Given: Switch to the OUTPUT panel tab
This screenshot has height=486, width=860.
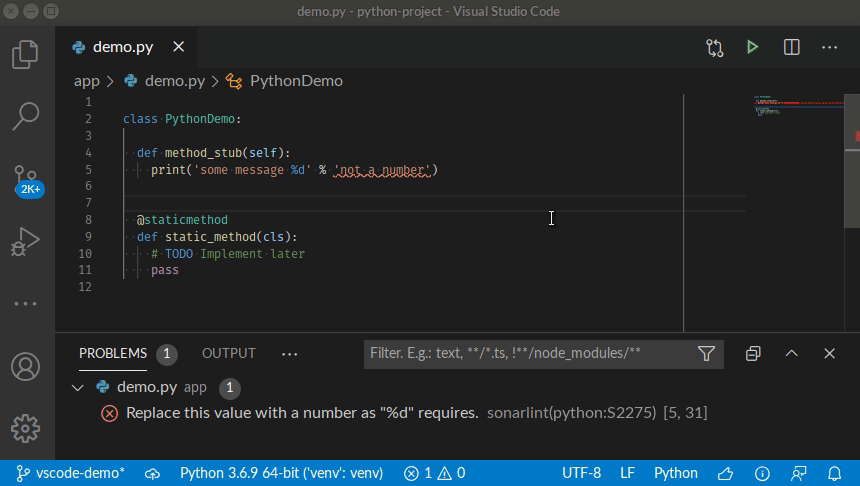Looking at the screenshot, I should 229,353.
